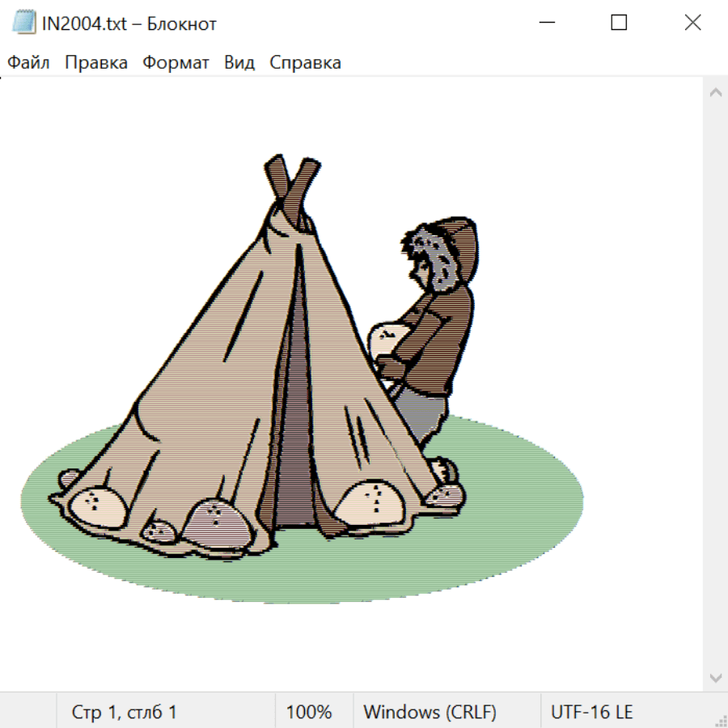The image size is (728, 728).
Task: Click the 'Стр 1, стлб 1' status indicator
Action: pyautogui.click(x=125, y=712)
